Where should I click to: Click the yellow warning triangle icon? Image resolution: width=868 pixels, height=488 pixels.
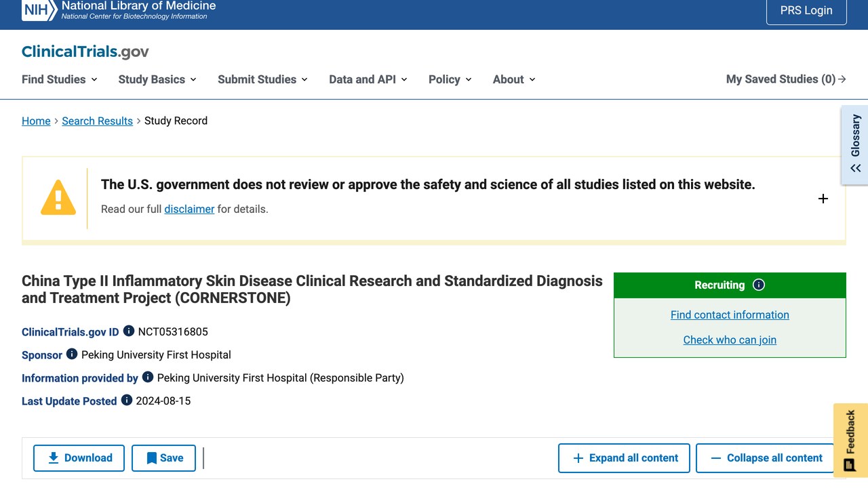click(x=58, y=198)
